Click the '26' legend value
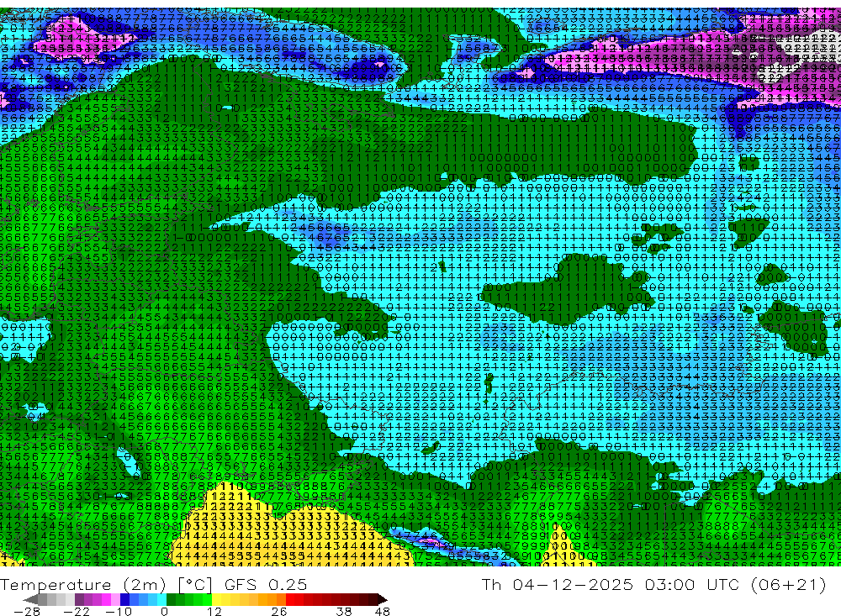Image resolution: width=841 pixels, height=616 pixels. pos(279,612)
